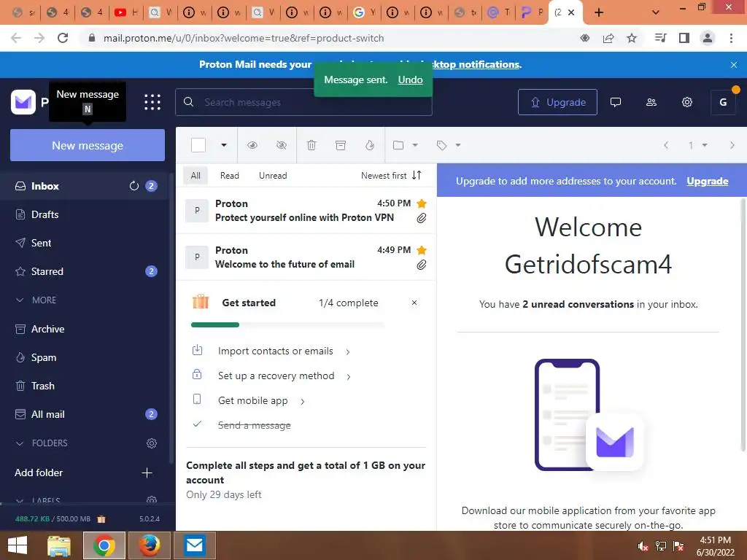The image size is (747, 560).
Task: Open Firefox from the taskbar
Action: point(149,545)
